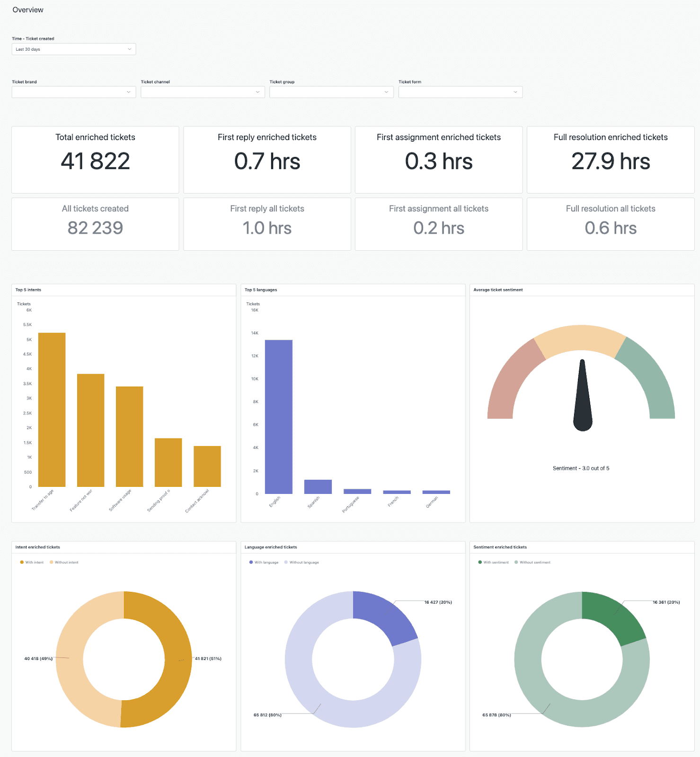Open the Time - Ticket created dropdown
Viewport: 700px width, 757px height.
[x=74, y=49]
